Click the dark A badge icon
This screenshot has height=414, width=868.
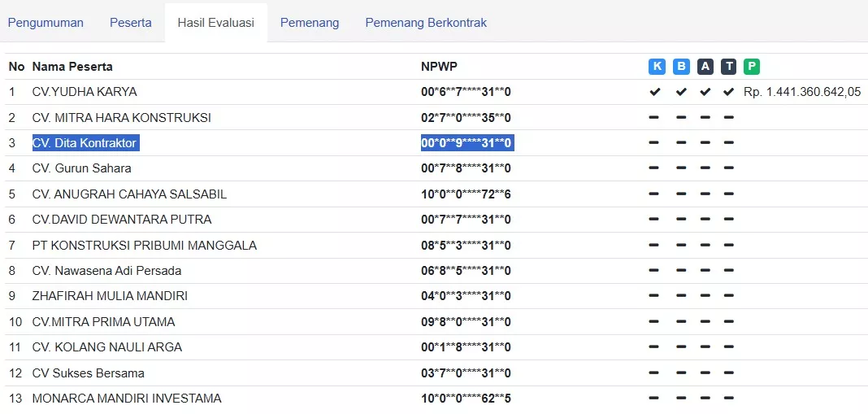(x=705, y=67)
